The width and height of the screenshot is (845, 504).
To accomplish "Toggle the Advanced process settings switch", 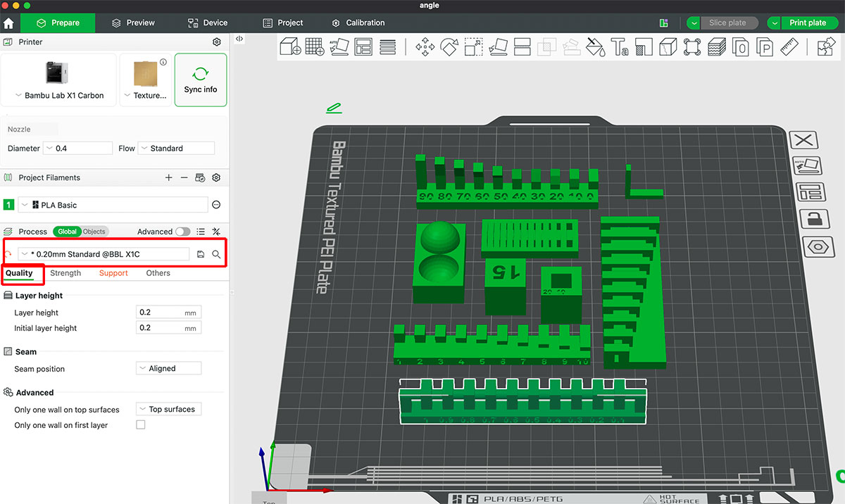I will (x=182, y=231).
